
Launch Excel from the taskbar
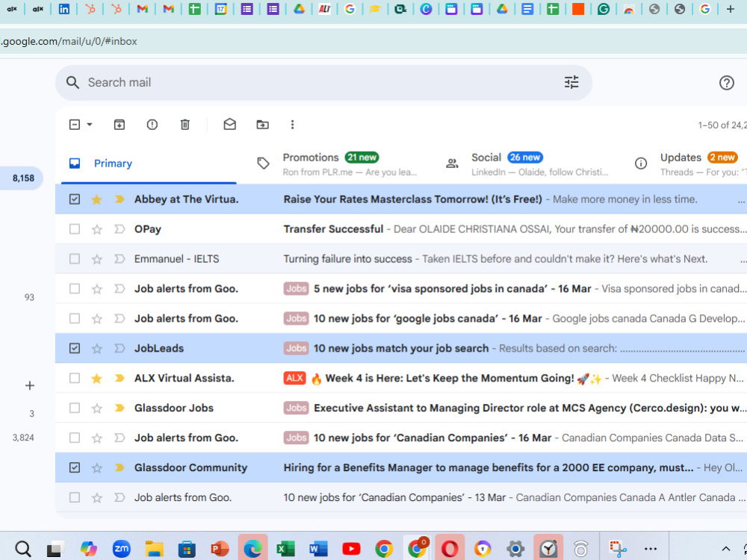285,549
